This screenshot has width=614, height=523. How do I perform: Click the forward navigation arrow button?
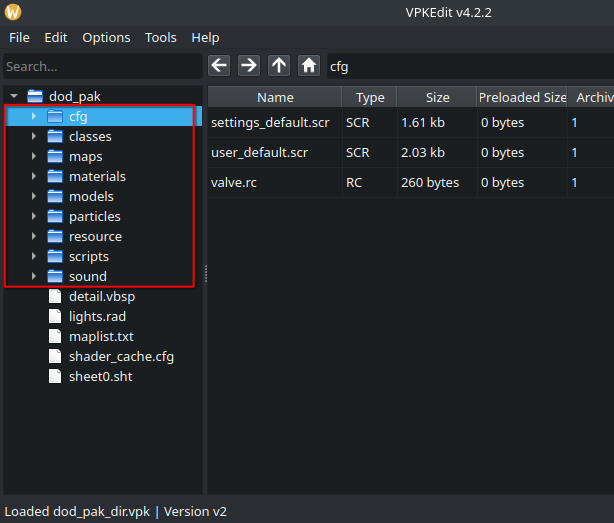249,65
